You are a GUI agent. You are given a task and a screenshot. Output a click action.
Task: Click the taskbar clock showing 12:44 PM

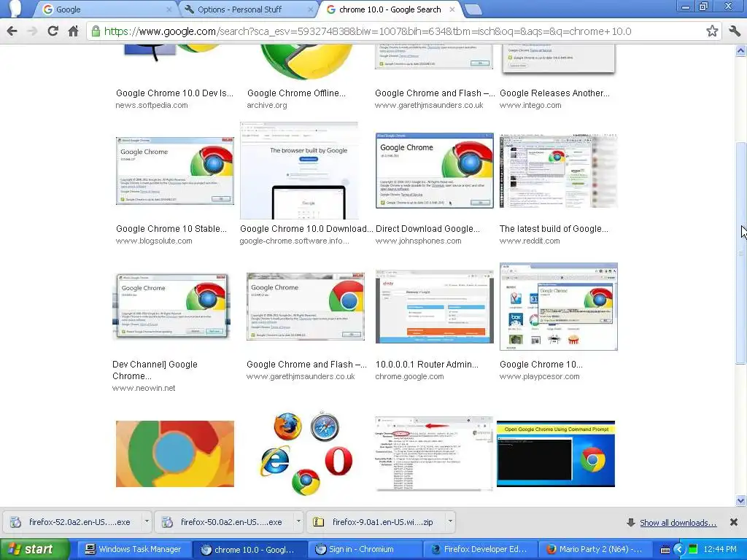pyautogui.click(x=720, y=550)
